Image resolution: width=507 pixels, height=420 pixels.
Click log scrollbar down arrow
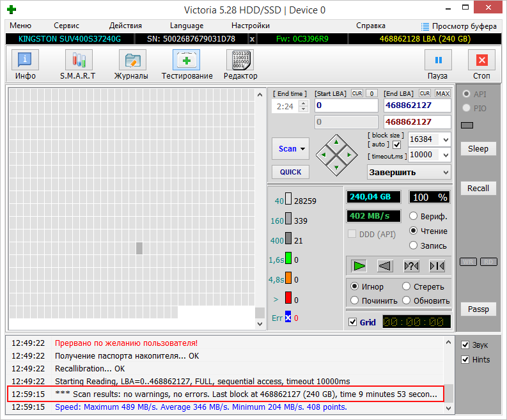tap(448, 408)
